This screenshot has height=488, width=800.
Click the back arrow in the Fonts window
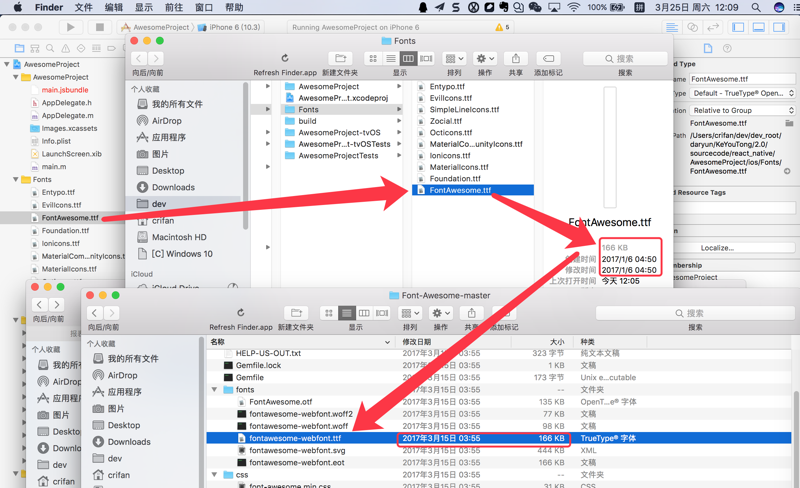tap(139, 58)
